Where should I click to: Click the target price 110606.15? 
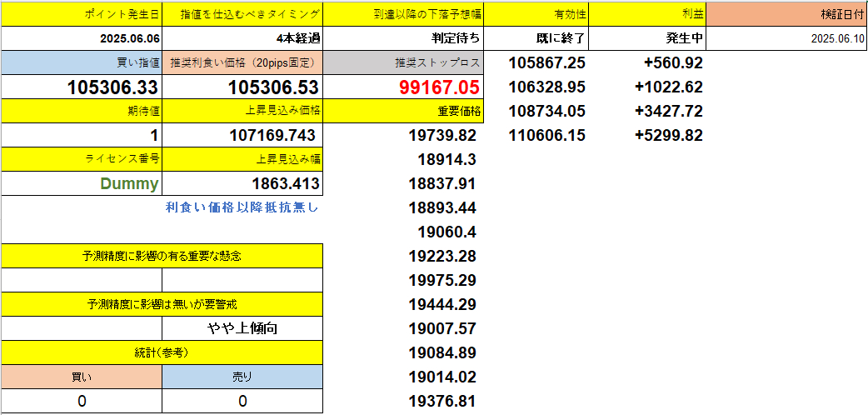(547, 135)
